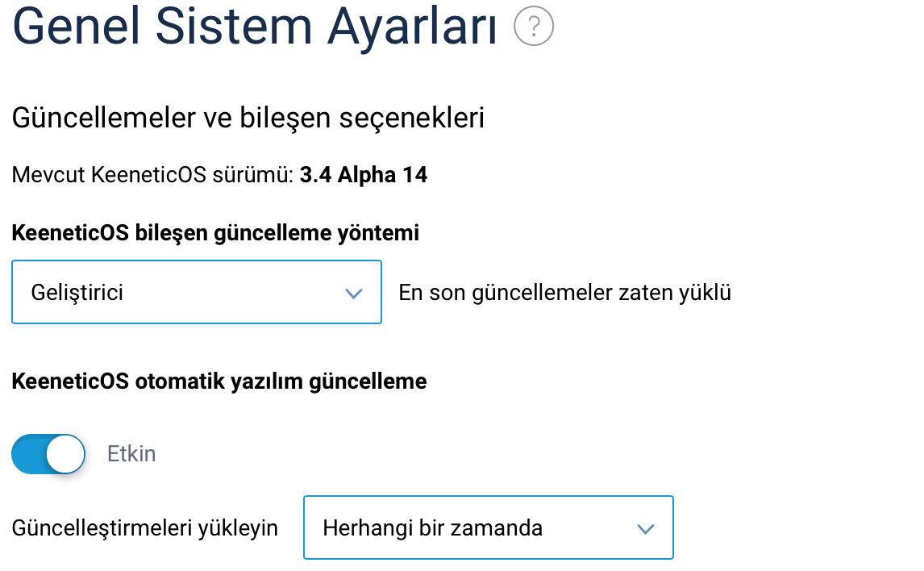This screenshot has width=924, height=571.
Task: Click Güncelleştirmeleri yükleyin label
Action: pos(145,528)
